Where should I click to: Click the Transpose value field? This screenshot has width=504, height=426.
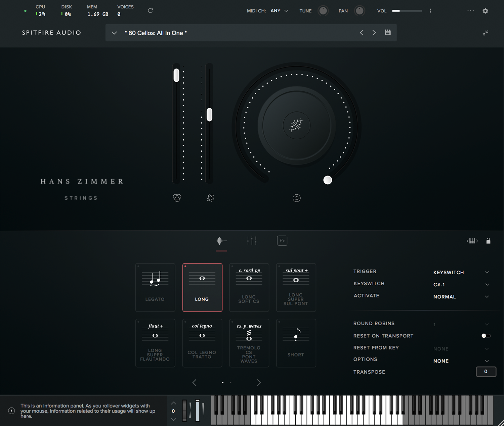tap(486, 372)
